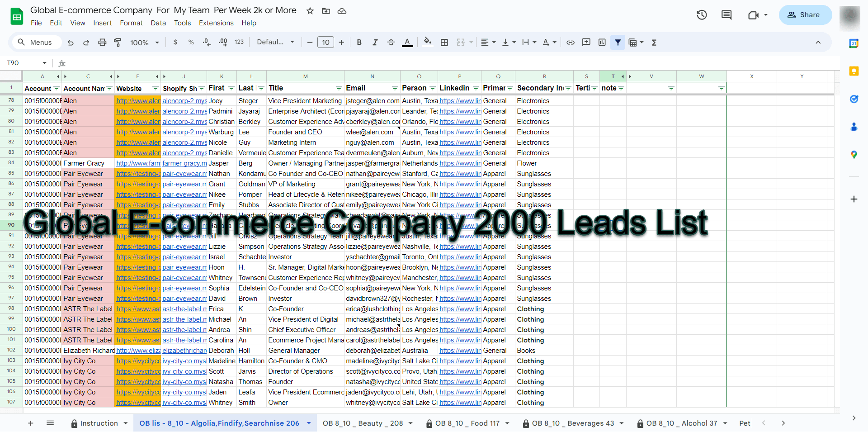This screenshot has width=868, height=432.
Task: Open the Extensions menu
Action: [216, 23]
